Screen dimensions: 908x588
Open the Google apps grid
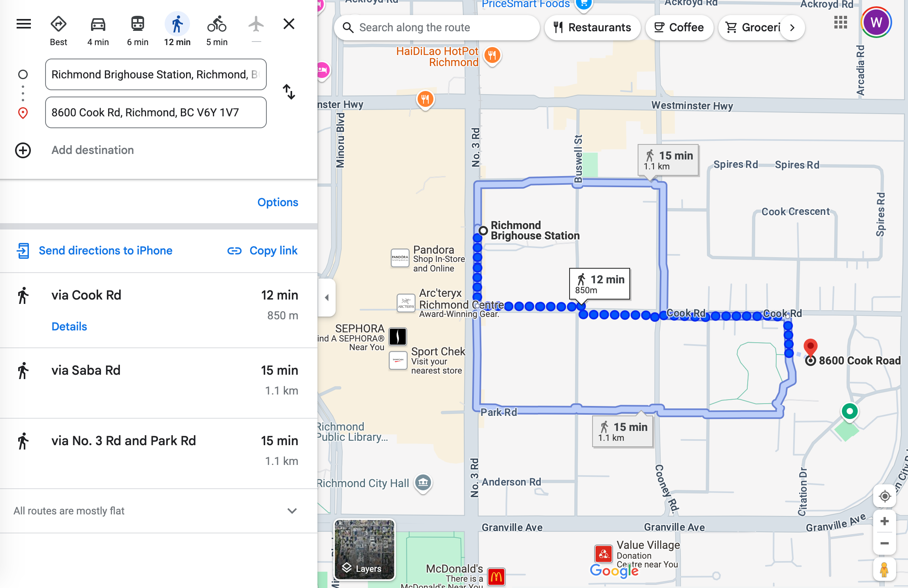[x=840, y=23]
